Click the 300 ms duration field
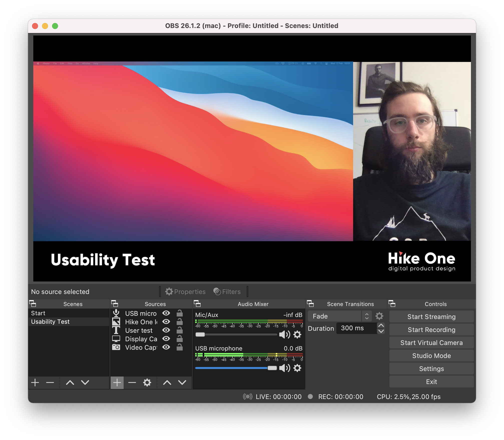This screenshot has width=504, height=440. coord(355,328)
